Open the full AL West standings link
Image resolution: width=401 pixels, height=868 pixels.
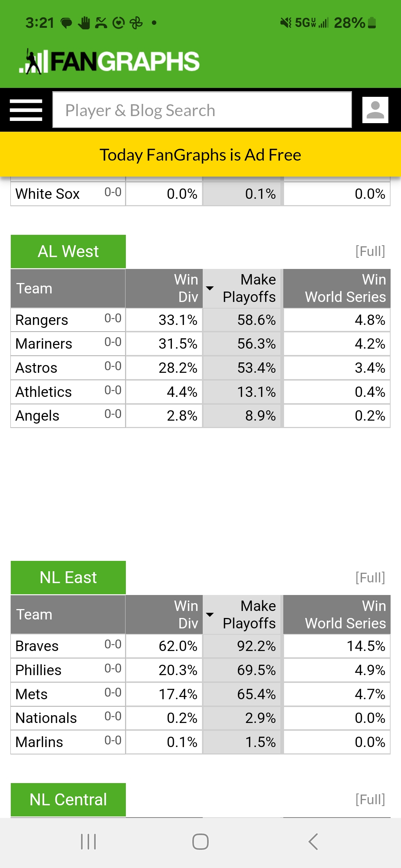pyautogui.click(x=370, y=251)
